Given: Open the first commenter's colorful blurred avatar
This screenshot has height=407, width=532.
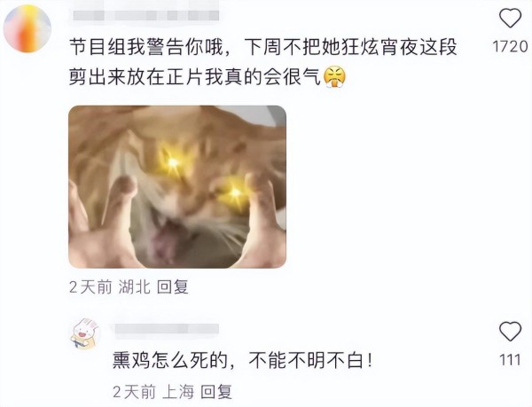Looking at the screenshot, I should click(x=27, y=29).
